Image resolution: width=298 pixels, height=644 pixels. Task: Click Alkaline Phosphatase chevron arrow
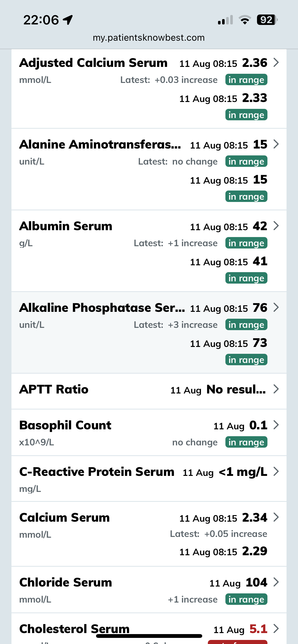pos(276,307)
